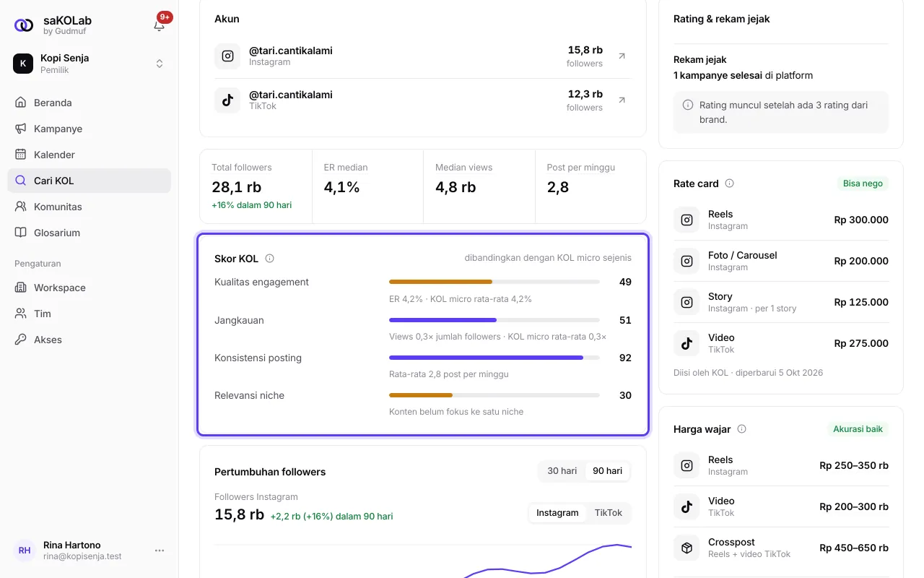Screen dimensions: 924x578
Task: Click the Harga wajar info icon
Action: 741,428
